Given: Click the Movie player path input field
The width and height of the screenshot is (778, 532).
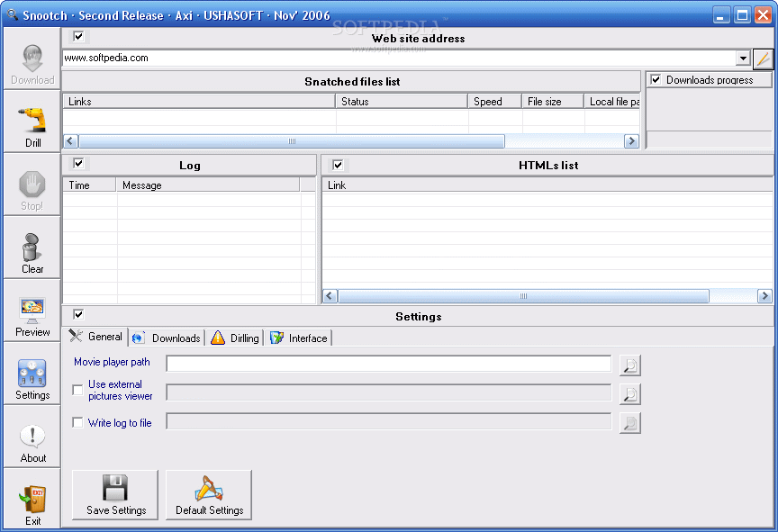Looking at the screenshot, I should tap(389, 364).
